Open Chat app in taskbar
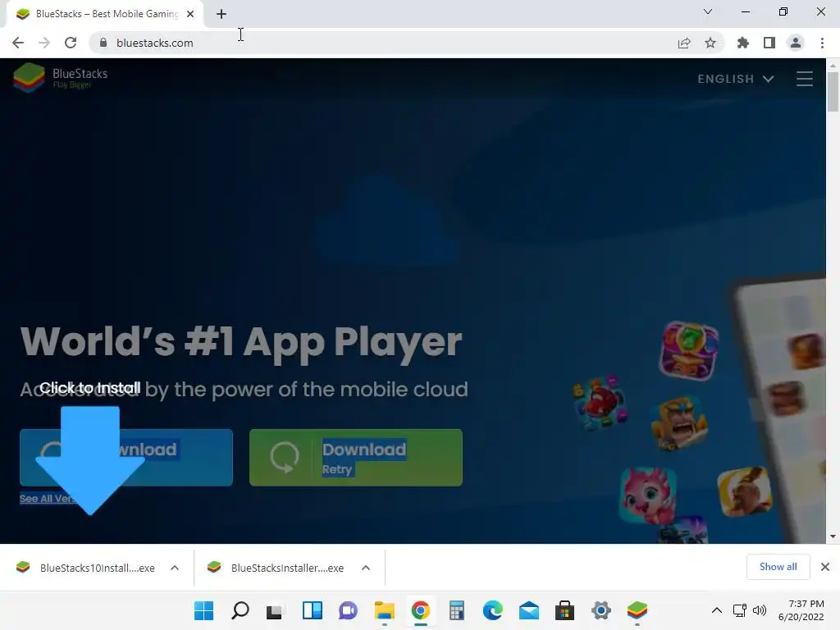The image size is (840, 630). coord(348,610)
